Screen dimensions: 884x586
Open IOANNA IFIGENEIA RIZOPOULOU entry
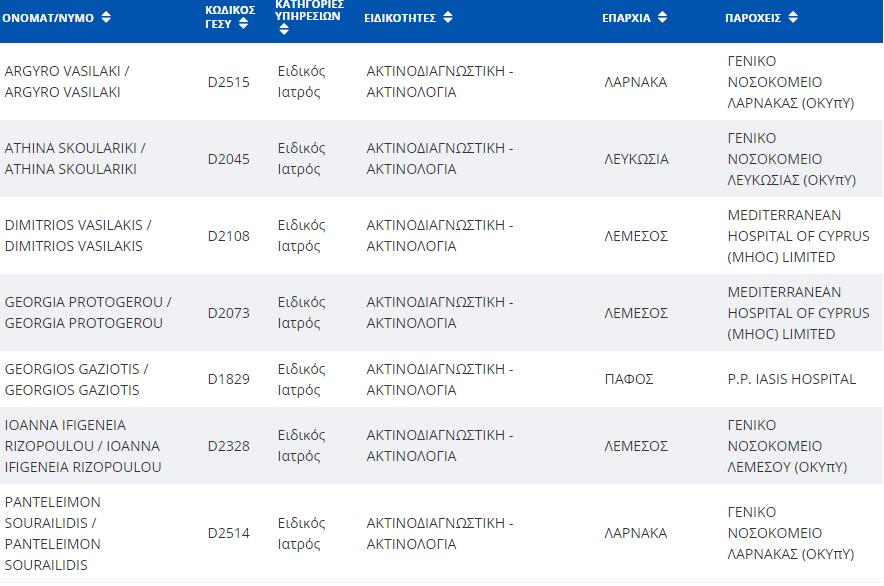(x=82, y=446)
